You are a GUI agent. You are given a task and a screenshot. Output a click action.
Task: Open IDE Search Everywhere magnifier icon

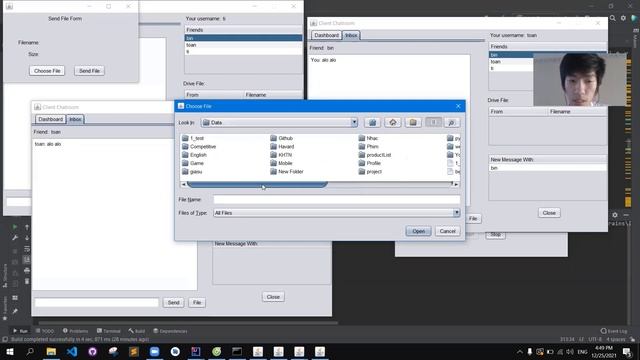[613, 18]
